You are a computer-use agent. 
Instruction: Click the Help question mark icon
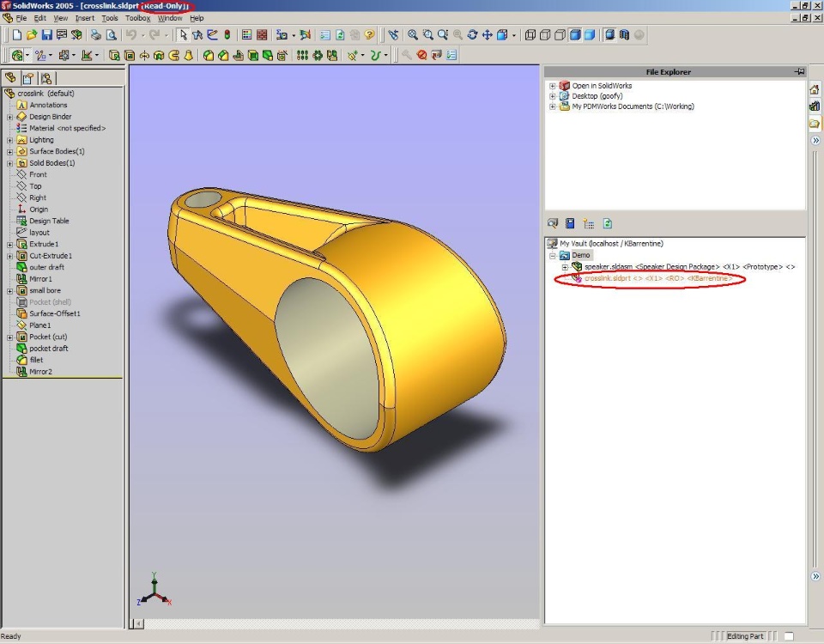coord(369,34)
